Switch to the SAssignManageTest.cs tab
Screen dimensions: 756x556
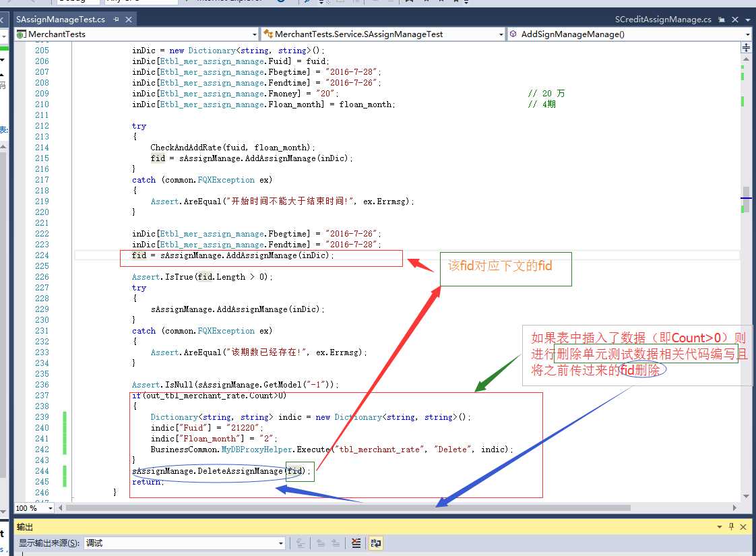(x=60, y=20)
